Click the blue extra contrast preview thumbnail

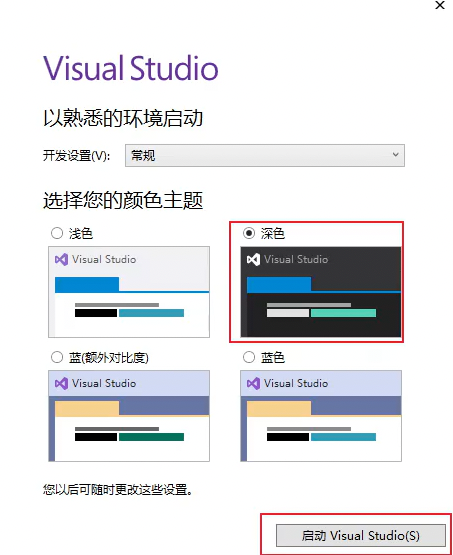point(129,416)
